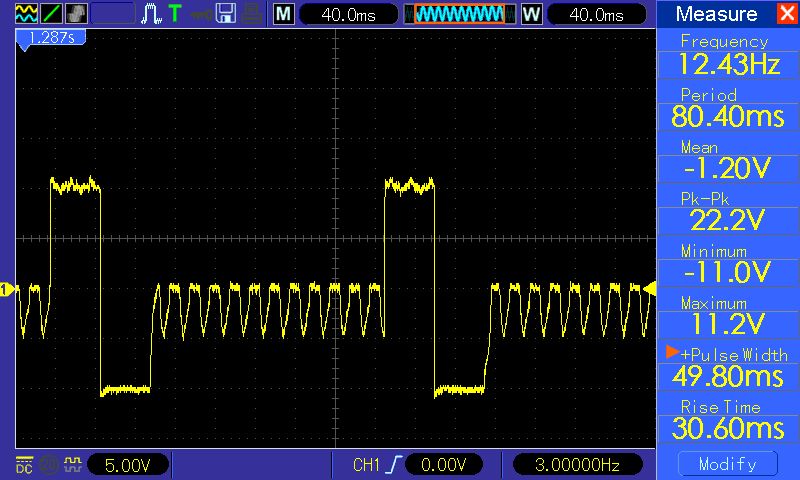Toggle the DC coupling indicator

pos(24,465)
